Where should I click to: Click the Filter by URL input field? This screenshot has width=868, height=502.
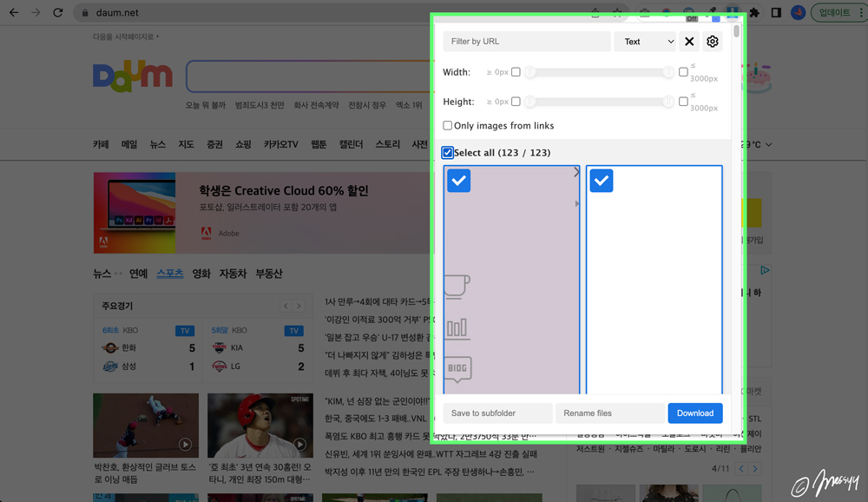(x=526, y=41)
